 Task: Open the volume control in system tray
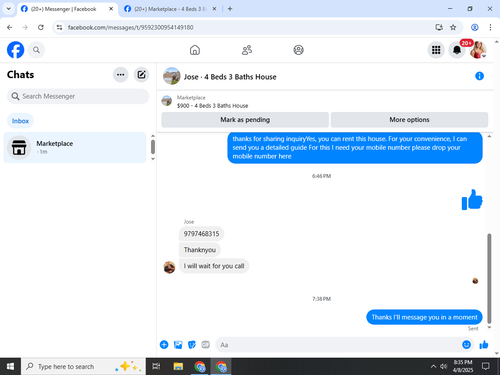[443, 367]
